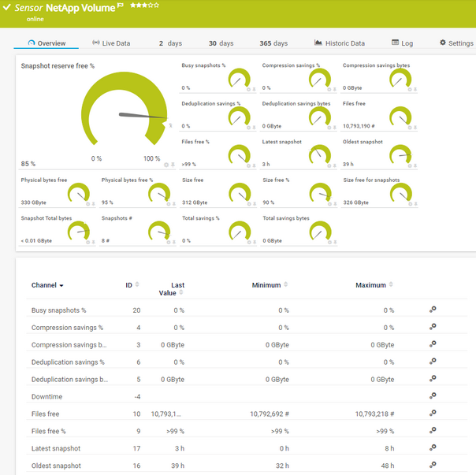Toggle pin on Snapshot reserve free % gauge
This screenshot has width=476, height=475.
tap(173, 165)
